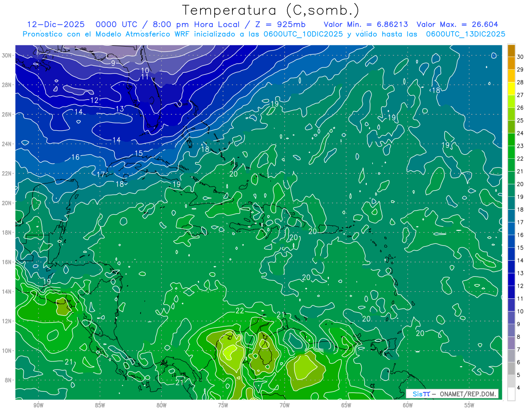Click the color scale tick label '4'

(519, 388)
